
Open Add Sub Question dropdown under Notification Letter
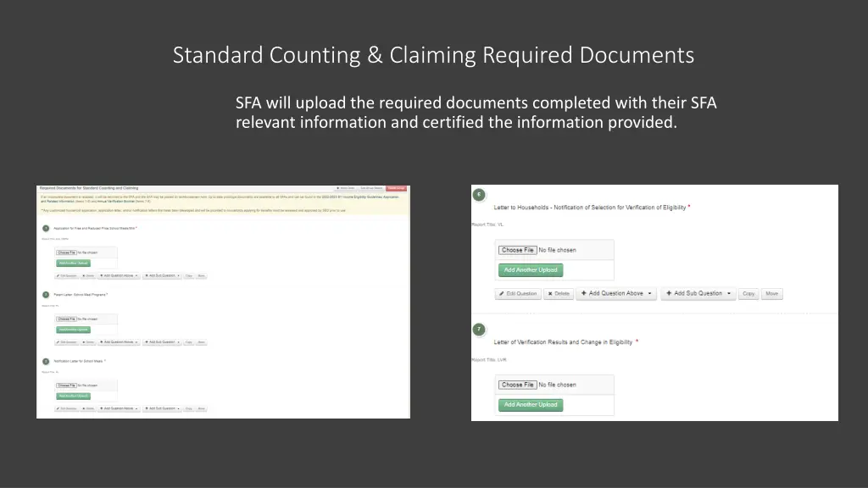(x=162, y=408)
